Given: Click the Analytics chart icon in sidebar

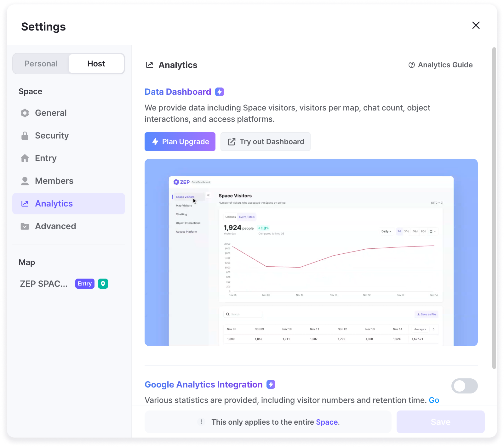Looking at the screenshot, I should [x=25, y=204].
